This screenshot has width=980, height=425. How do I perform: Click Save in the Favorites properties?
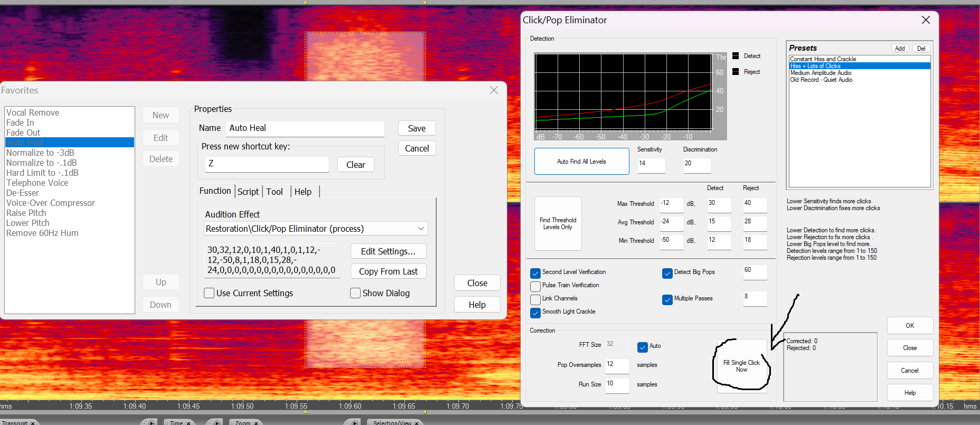click(417, 128)
